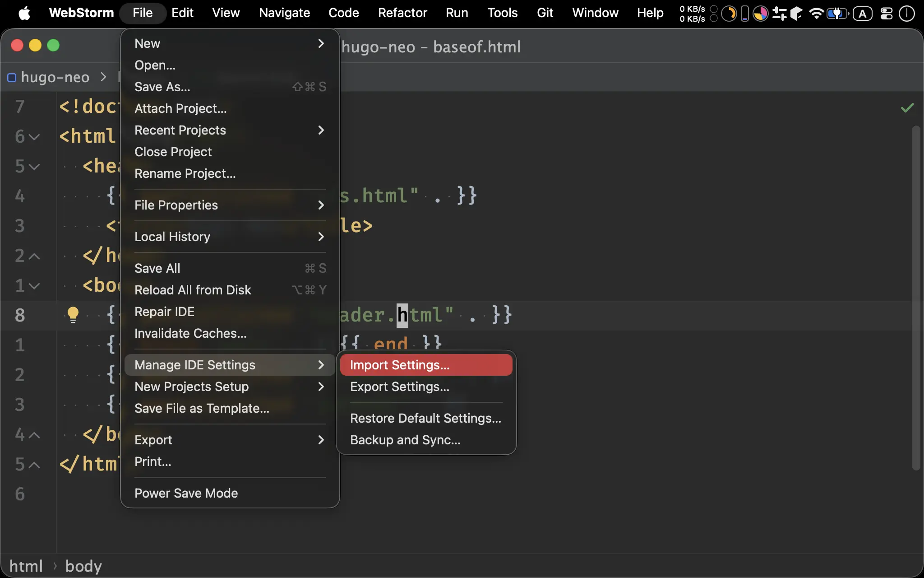Image resolution: width=924 pixels, height=578 pixels.
Task: Open the Tools menu
Action: pyautogui.click(x=502, y=13)
